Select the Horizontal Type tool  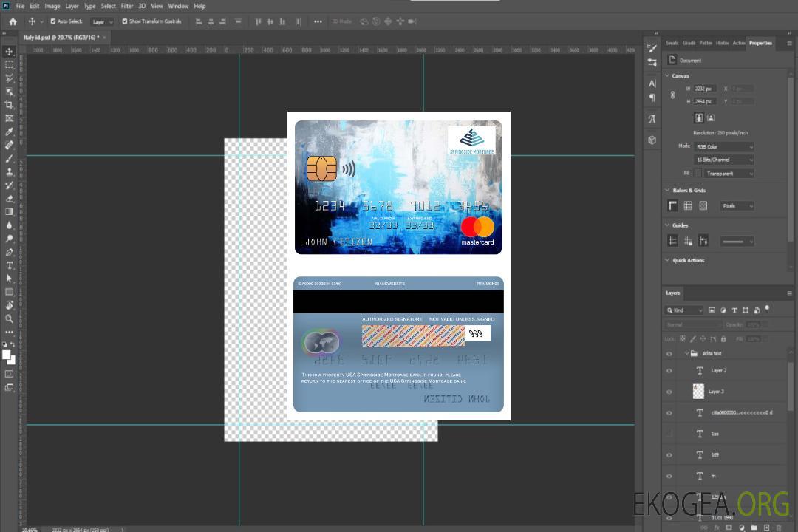[x=9, y=265]
